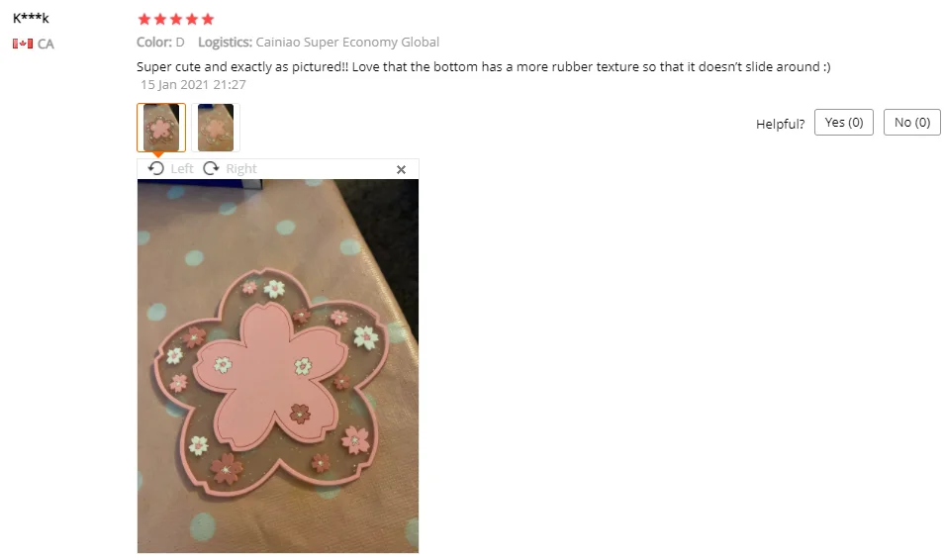The height and width of the screenshot is (560, 944).
Task: Click Cainiao Super Economy Global logistics text
Action: 347,43
